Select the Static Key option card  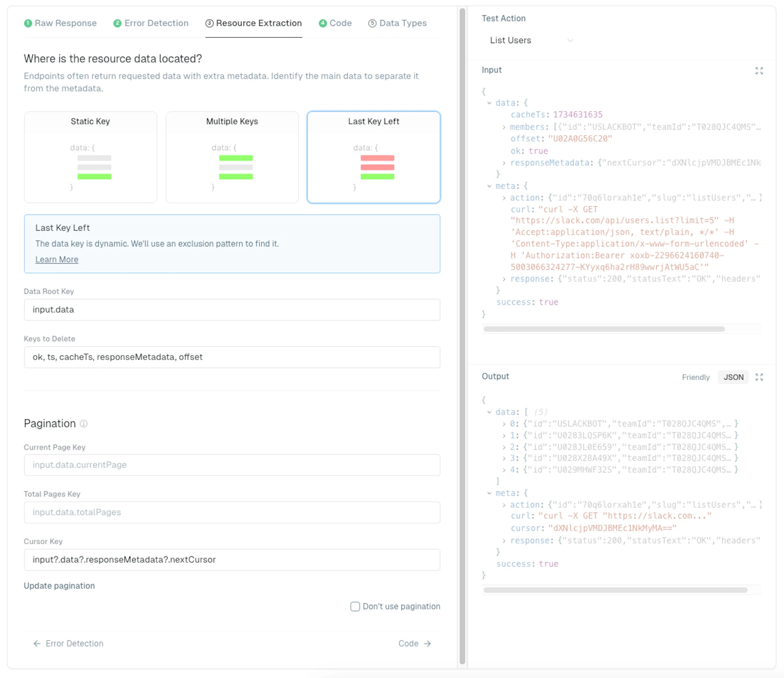click(x=91, y=157)
